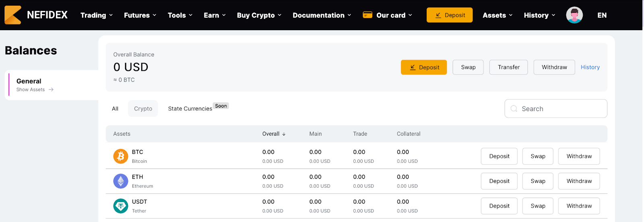This screenshot has height=222, width=644.
Task: Withdraw USDT from the Tether row
Action: tap(579, 206)
